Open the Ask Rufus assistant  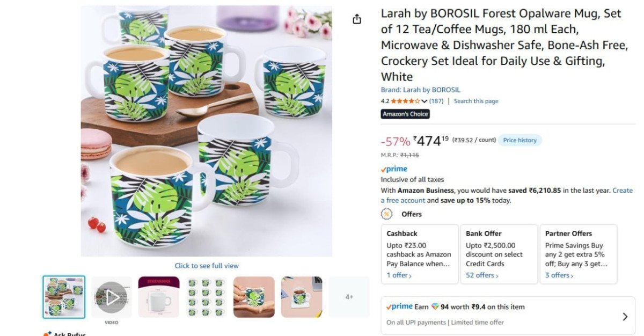(x=64, y=333)
